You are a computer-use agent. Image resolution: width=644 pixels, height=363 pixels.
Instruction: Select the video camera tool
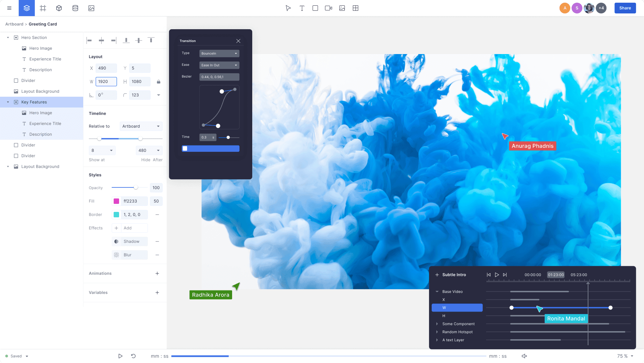pyautogui.click(x=328, y=8)
